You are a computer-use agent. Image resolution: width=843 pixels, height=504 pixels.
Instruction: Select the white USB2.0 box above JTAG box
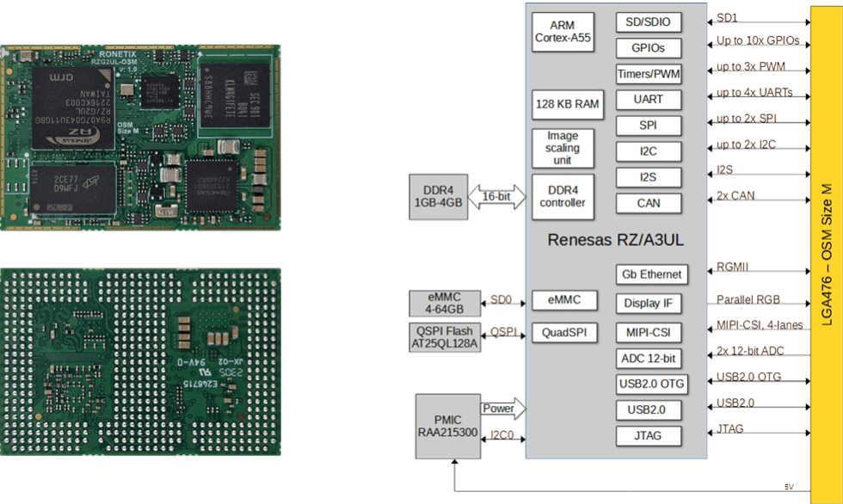pyautogui.click(x=649, y=410)
